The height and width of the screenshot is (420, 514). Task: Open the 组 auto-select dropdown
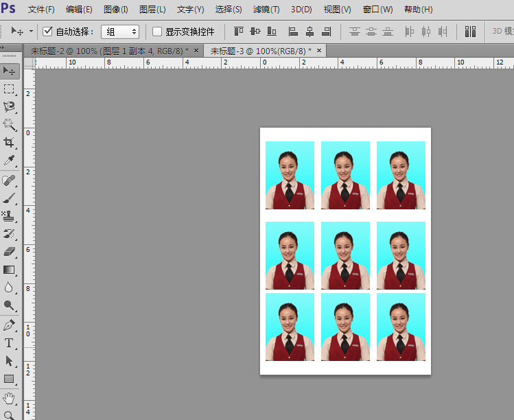coord(120,32)
